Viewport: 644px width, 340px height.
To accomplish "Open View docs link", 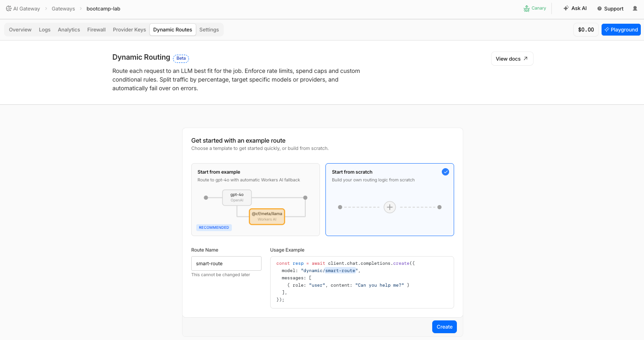I will tap(512, 59).
